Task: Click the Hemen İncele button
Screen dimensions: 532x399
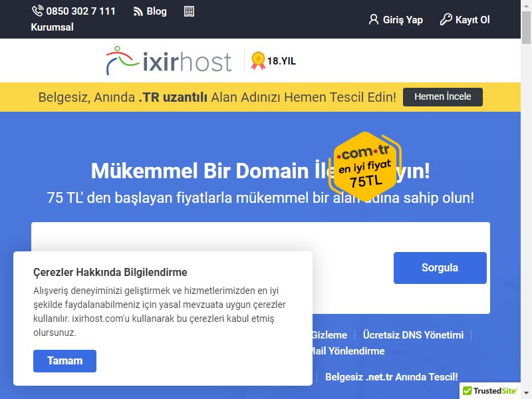Action: point(442,96)
